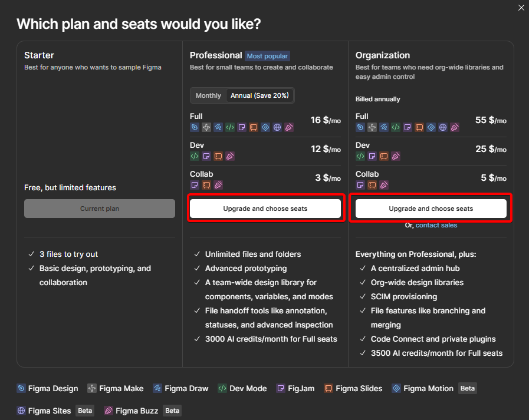Click FigJam icon in Professional Collab row
Image resolution: width=529 pixels, height=420 pixels.
pos(195,185)
